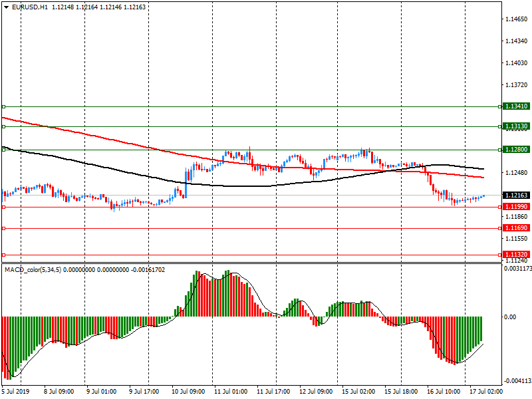Click the MACD value -0.00161702
The height and width of the screenshot is (399, 532).
[x=148, y=270]
